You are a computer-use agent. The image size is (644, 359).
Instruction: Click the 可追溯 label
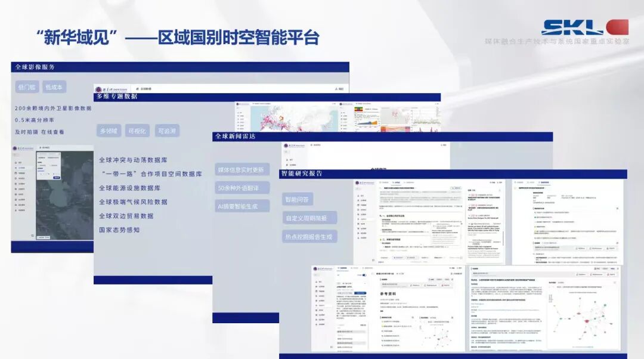[166, 131]
